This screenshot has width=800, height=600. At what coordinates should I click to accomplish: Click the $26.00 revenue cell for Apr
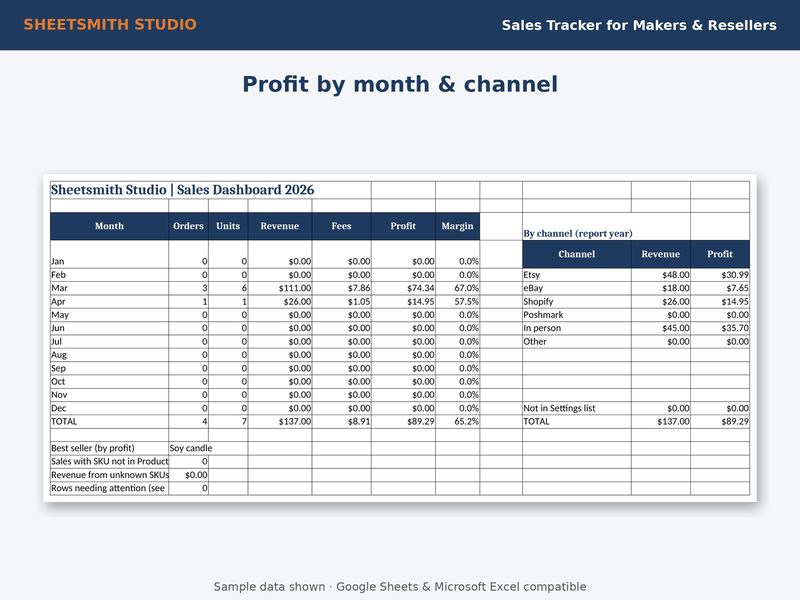tap(280, 302)
